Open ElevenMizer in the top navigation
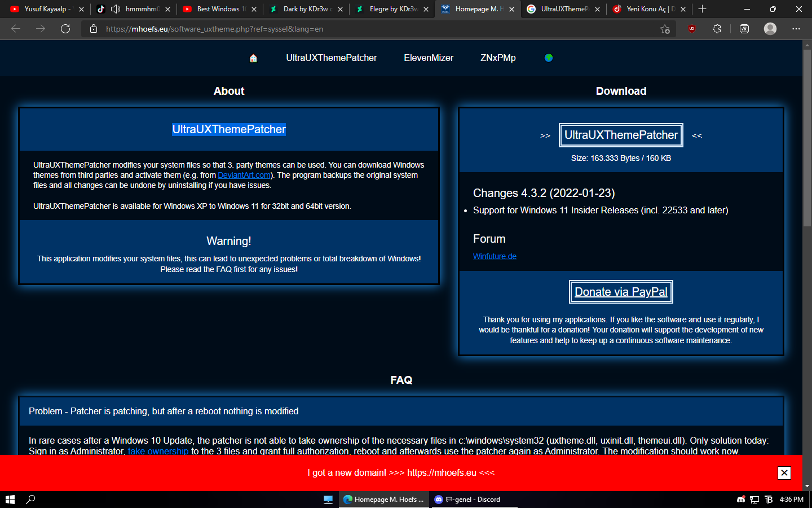812x508 pixels. click(429, 58)
